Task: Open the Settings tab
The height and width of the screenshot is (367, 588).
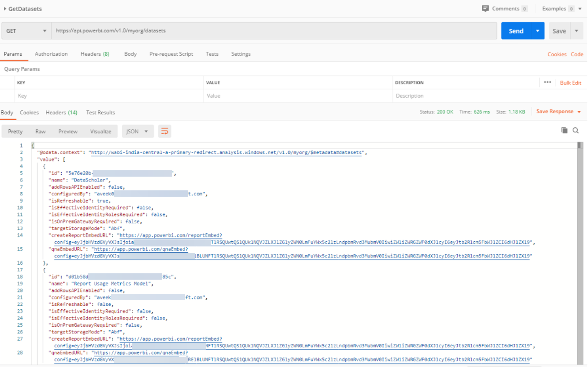Action: 241,54
